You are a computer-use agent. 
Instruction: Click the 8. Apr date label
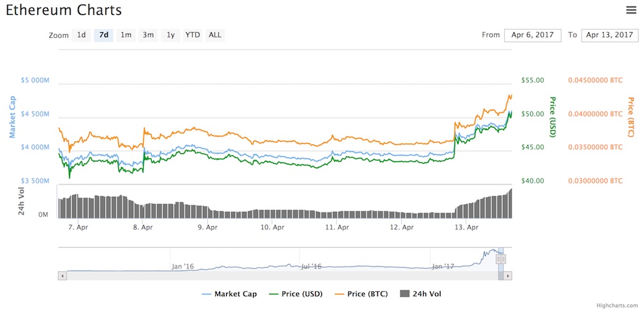tap(142, 227)
